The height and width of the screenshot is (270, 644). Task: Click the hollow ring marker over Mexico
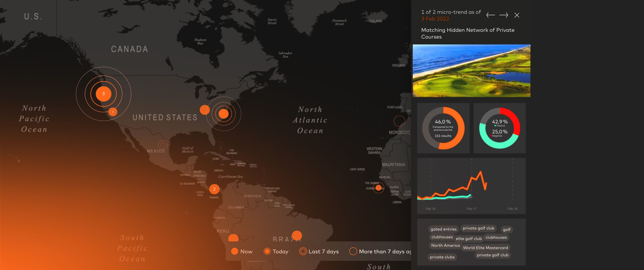(x=163, y=145)
